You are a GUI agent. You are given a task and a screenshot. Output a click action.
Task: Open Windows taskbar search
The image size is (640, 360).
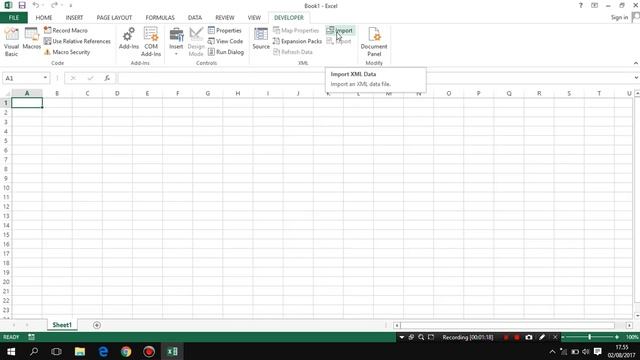click(34, 351)
